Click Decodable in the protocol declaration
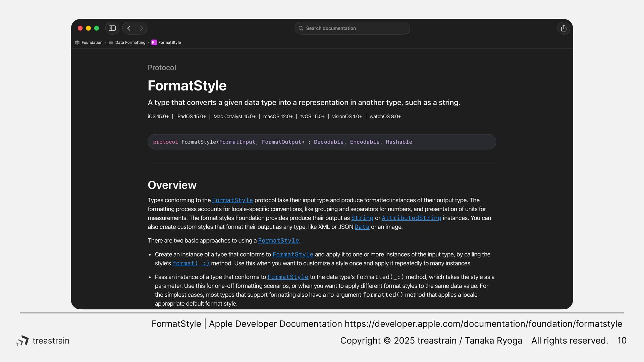 click(x=329, y=142)
